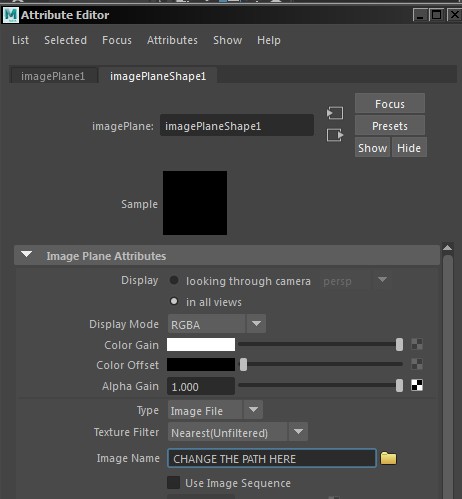Click the white Color Gain swatch
The height and width of the screenshot is (499, 462).
pyautogui.click(x=201, y=345)
